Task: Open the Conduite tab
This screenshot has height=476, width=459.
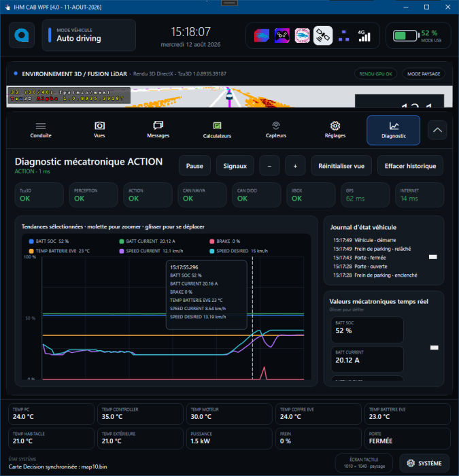Action: 41,131
